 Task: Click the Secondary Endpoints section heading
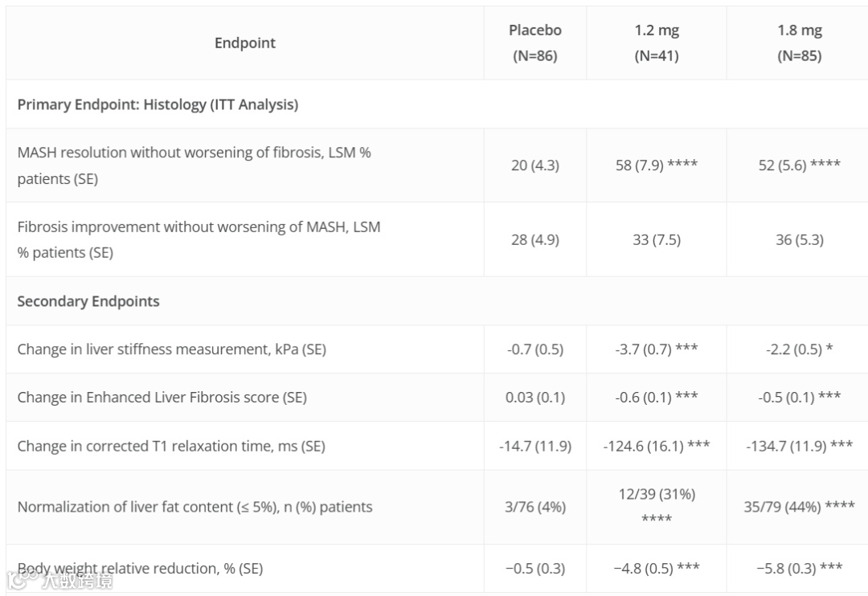[88, 301]
